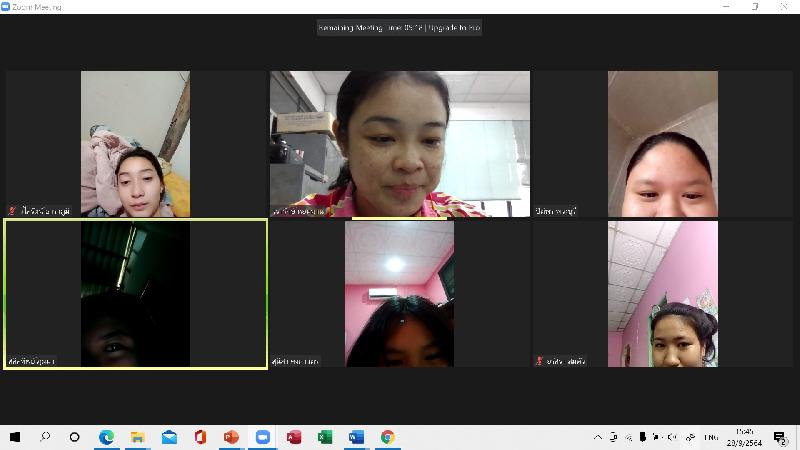Switch to Excel in the taskbar
The width and height of the screenshot is (800, 450).
pos(325,437)
